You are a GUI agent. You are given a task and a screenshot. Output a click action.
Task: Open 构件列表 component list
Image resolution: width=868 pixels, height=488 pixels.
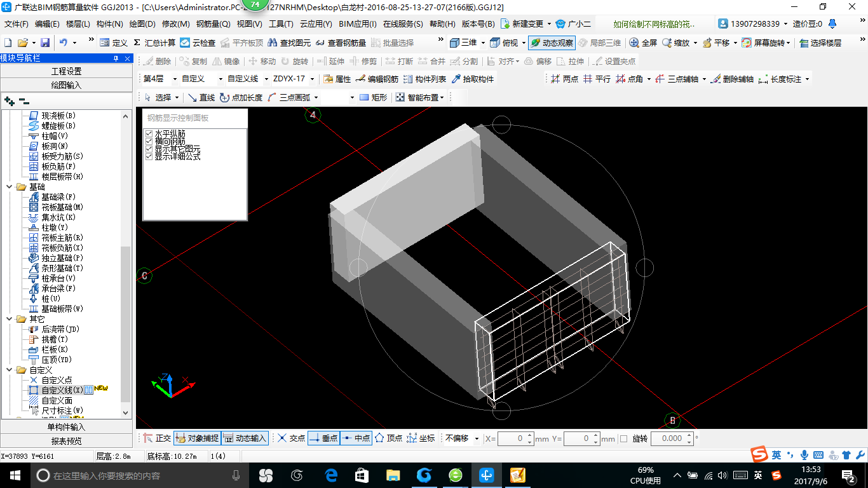pyautogui.click(x=424, y=79)
